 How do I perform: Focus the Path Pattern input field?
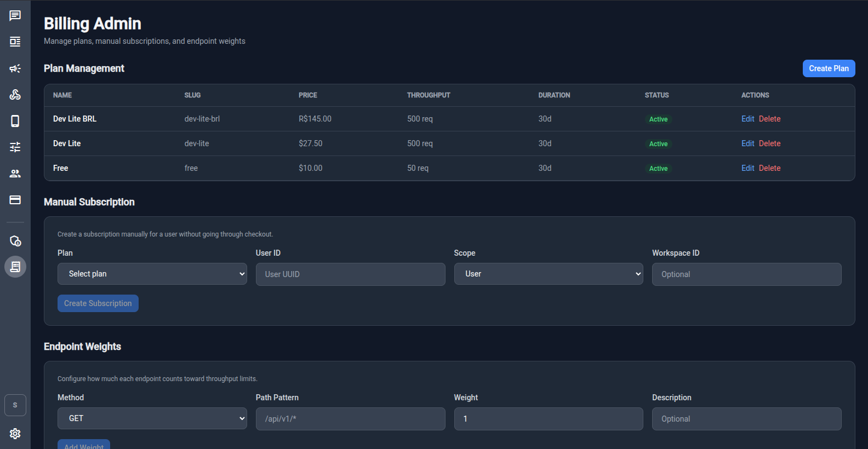tap(351, 419)
